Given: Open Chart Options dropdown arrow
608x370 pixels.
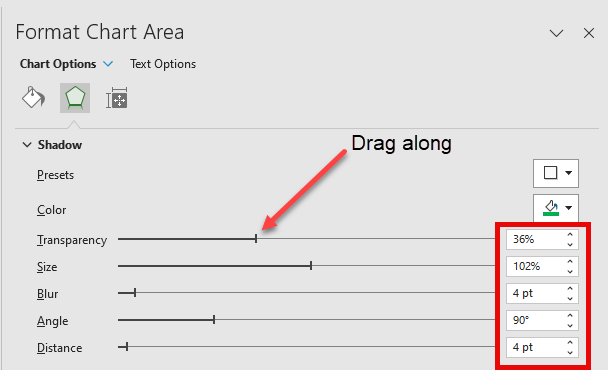Looking at the screenshot, I should click(108, 64).
